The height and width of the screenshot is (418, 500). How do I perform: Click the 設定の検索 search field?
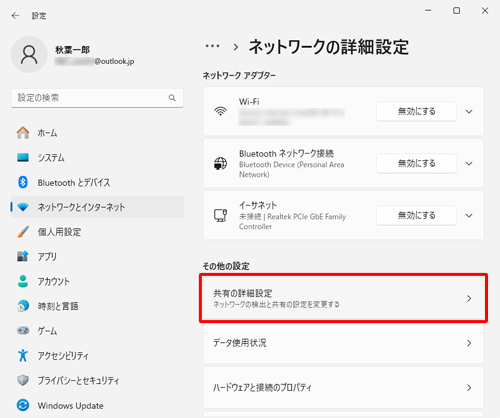[97, 98]
